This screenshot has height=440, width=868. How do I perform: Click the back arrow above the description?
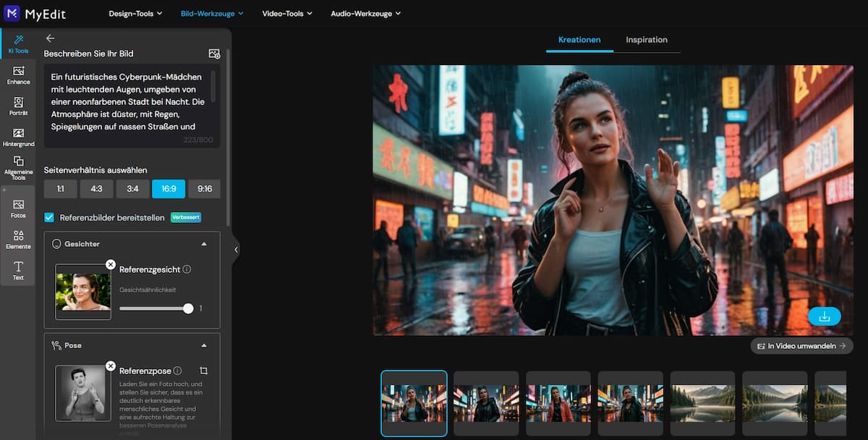[50, 38]
